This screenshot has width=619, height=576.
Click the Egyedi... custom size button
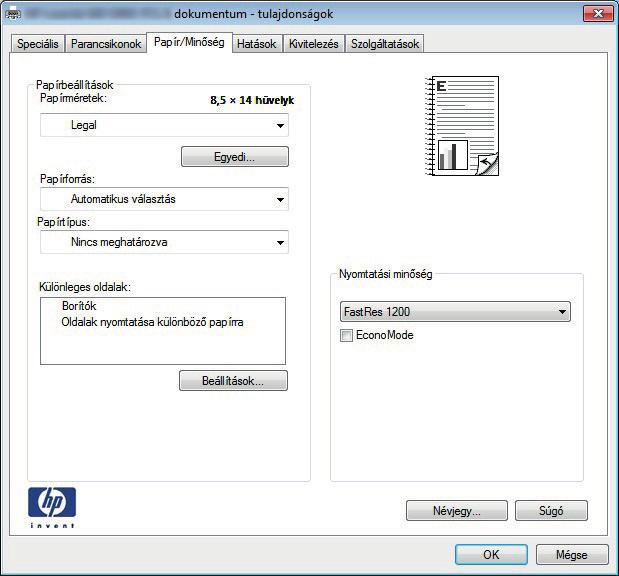(x=235, y=157)
